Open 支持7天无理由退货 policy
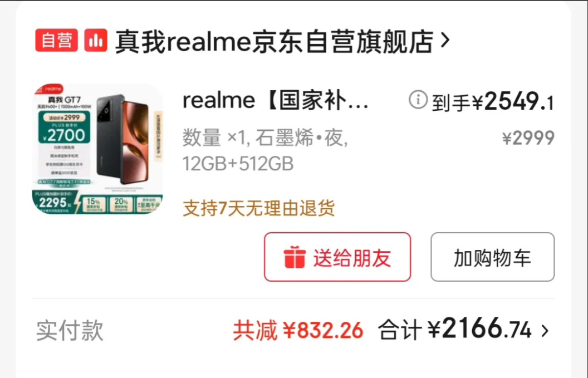Viewport: 588px width, 378px height. [x=259, y=208]
